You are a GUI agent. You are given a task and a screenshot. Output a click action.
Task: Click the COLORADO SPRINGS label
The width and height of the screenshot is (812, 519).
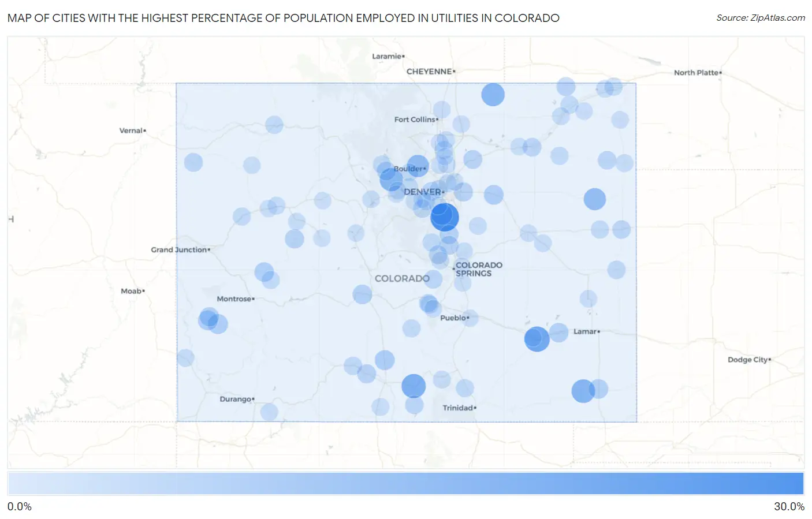[479, 269]
